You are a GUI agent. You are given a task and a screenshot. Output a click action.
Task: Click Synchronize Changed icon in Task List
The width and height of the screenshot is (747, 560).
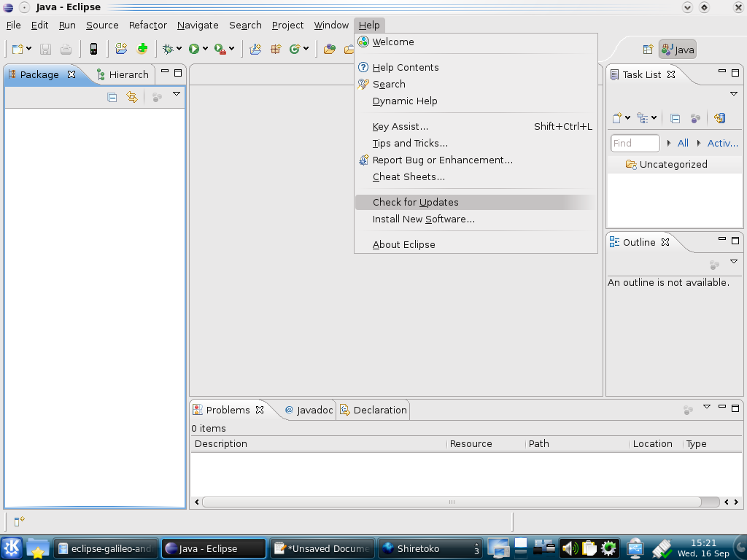pyautogui.click(x=719, y=117)
